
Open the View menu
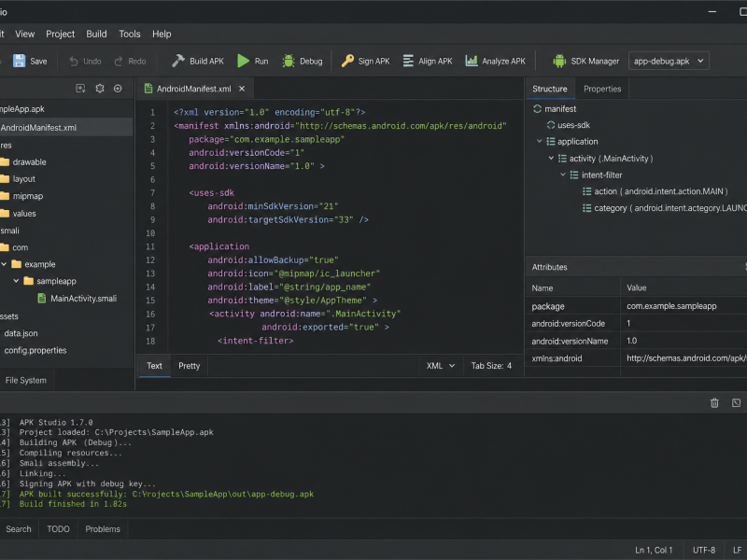(25, 34)
